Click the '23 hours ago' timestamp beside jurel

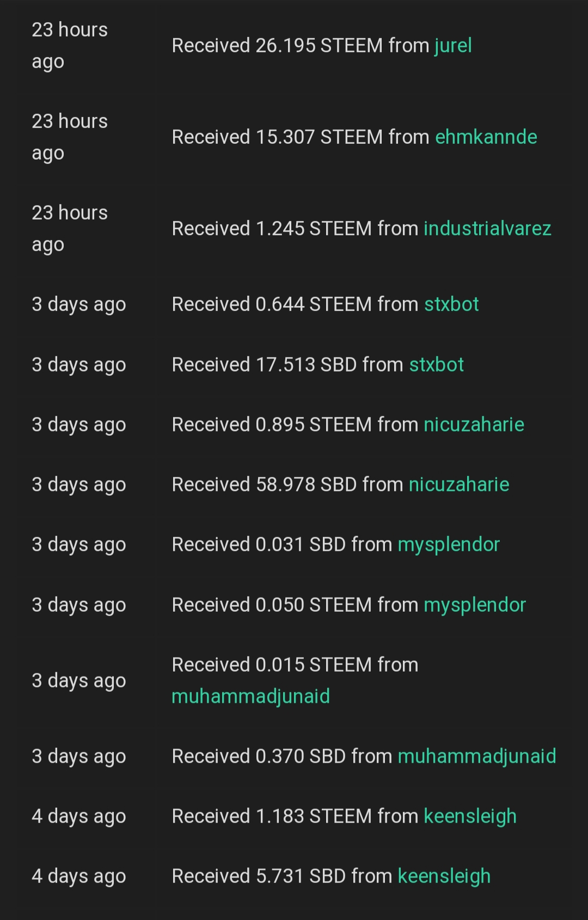click(x=70, y=46)
